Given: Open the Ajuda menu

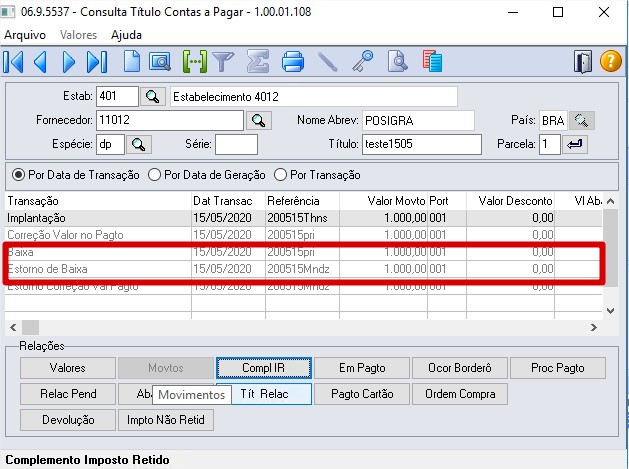Looking at the screenshot, I should click(126, 35).
